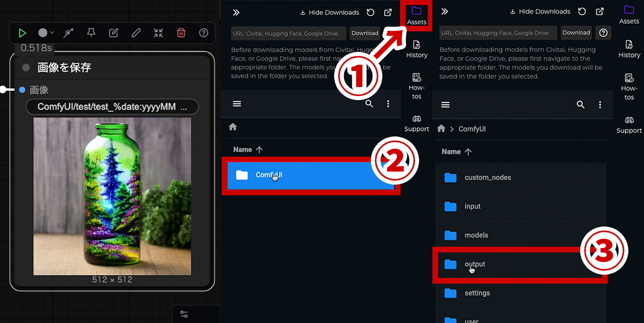This screenshot has width=644, height=323.
Task: Open three-dot options menu in right file panel
Action: pos(600,105)
